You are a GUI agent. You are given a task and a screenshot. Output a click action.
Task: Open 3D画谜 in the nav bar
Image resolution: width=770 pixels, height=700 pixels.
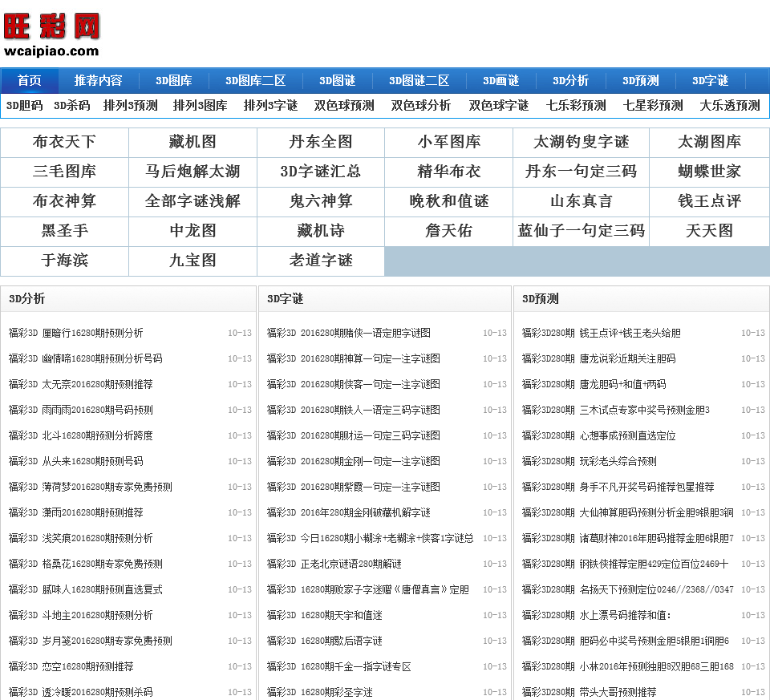[500, 80]
